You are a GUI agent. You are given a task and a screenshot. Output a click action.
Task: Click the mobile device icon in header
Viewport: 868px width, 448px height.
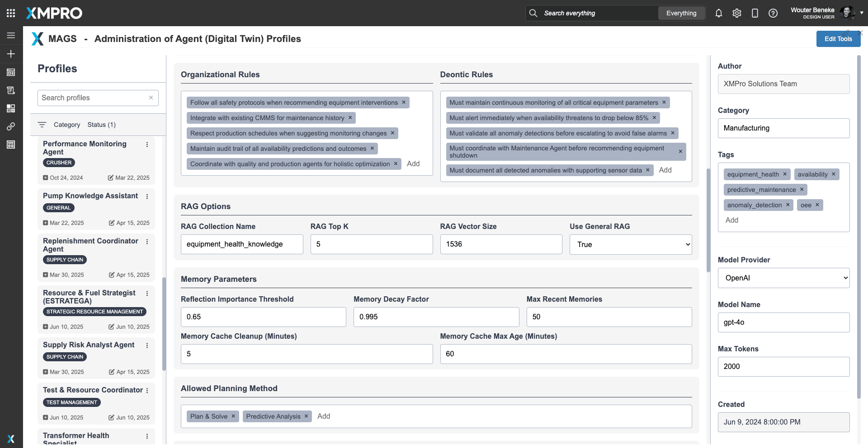(755, 13)
